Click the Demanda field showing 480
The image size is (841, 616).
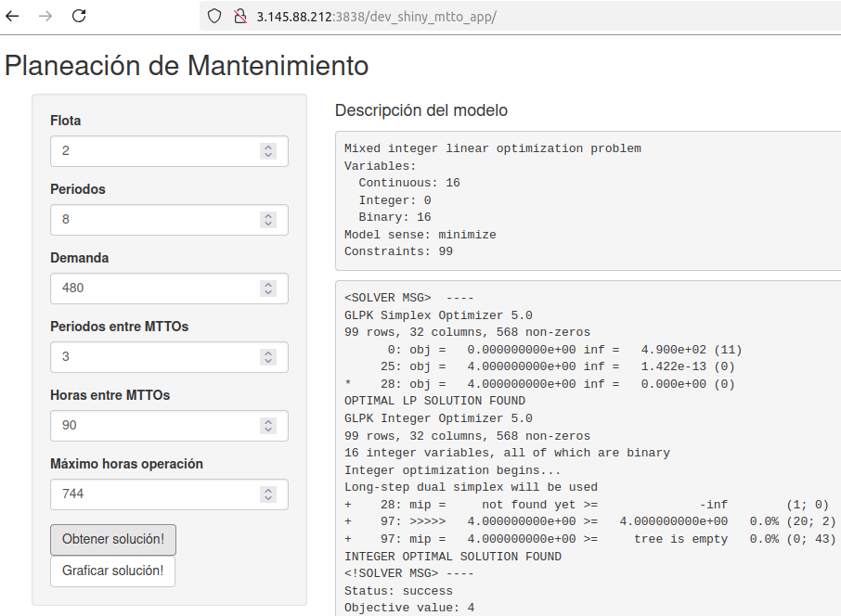pyautogui.click(x=169, y=289)
